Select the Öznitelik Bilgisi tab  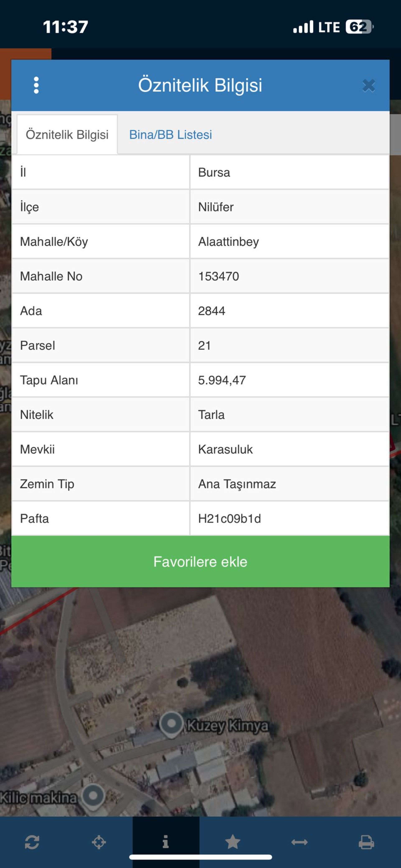pos(67,135)
